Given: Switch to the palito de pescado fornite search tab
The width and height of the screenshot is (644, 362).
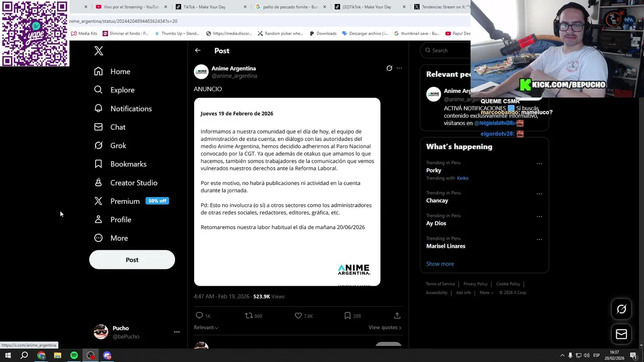Looking at the screenshot, I should [291, 7].
